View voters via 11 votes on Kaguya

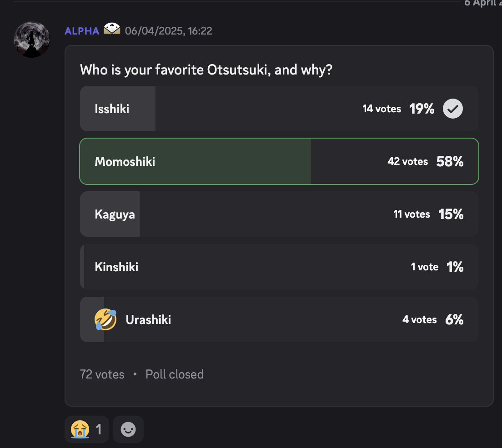[412, 214]
